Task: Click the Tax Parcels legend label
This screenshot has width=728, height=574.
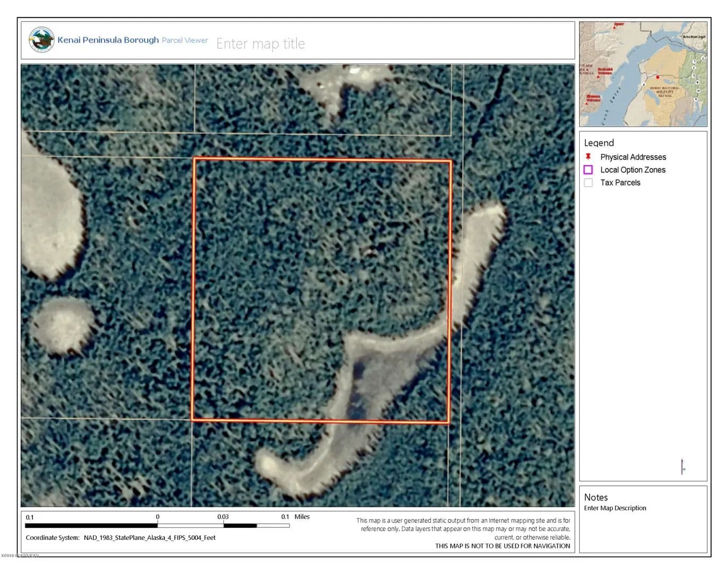Action: [620, 182]
